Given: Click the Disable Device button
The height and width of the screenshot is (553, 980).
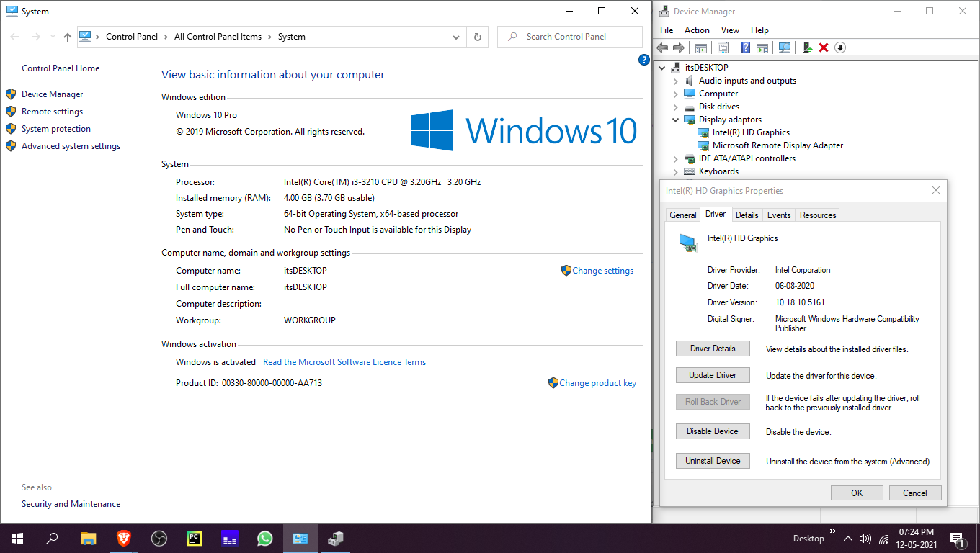Looking at the screenshot, I should click(x=713, y=431).
